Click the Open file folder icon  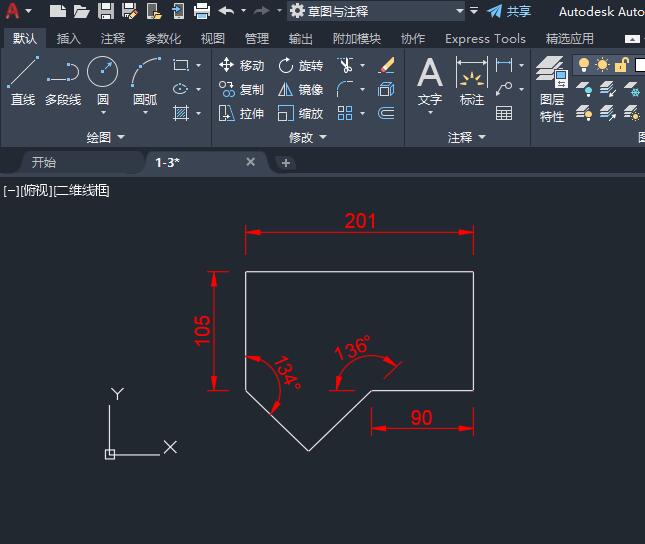(x=81, y=11)
